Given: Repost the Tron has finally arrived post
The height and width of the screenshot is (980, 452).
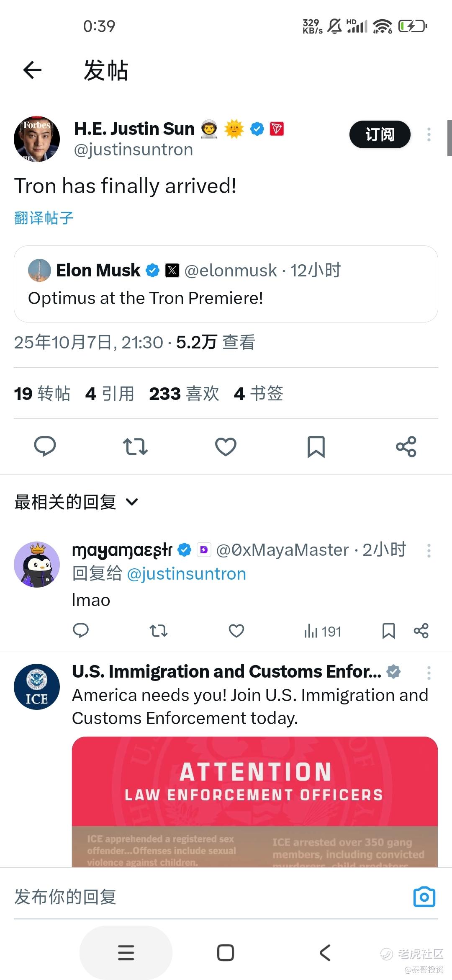Looking at the screenshot, I should pyautogui.click(x=135, y=446).
